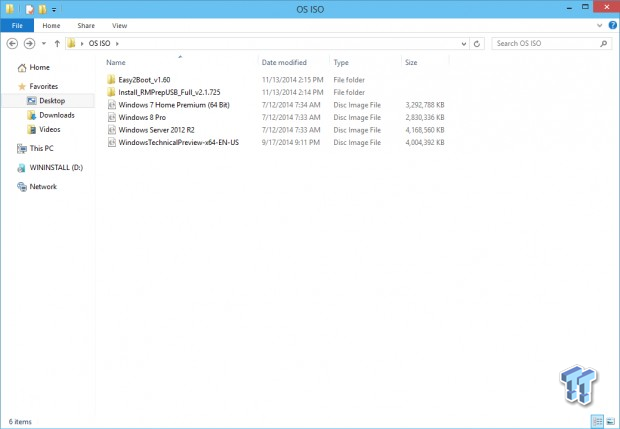Image resolution: width=620 pixels, height=429 pixels.
Task: Click the Favorites star icon
Action: [22, 87]
